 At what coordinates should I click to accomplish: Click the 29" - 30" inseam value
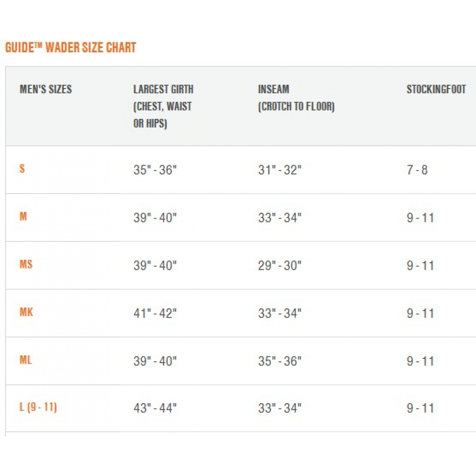[279, 265]
